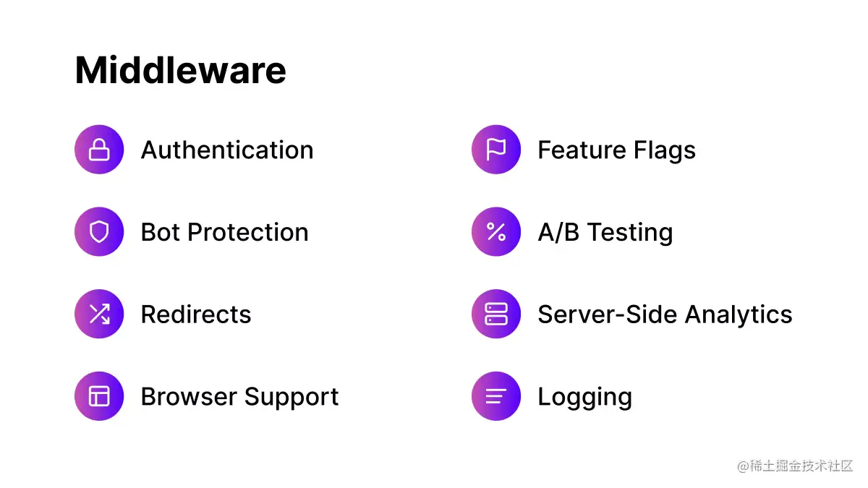868x488 pixels.
Task: Click the Redirects label
Action: coord(196,314)
